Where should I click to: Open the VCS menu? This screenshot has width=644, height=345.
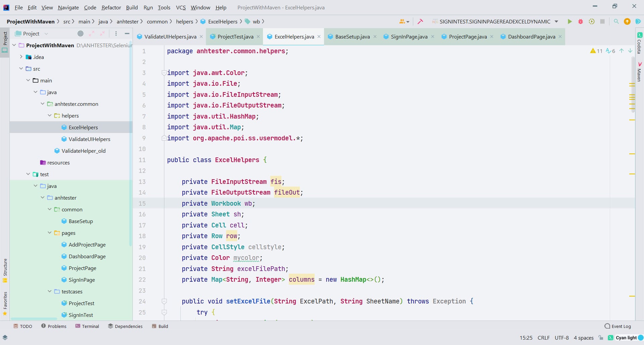pos(181,7)
